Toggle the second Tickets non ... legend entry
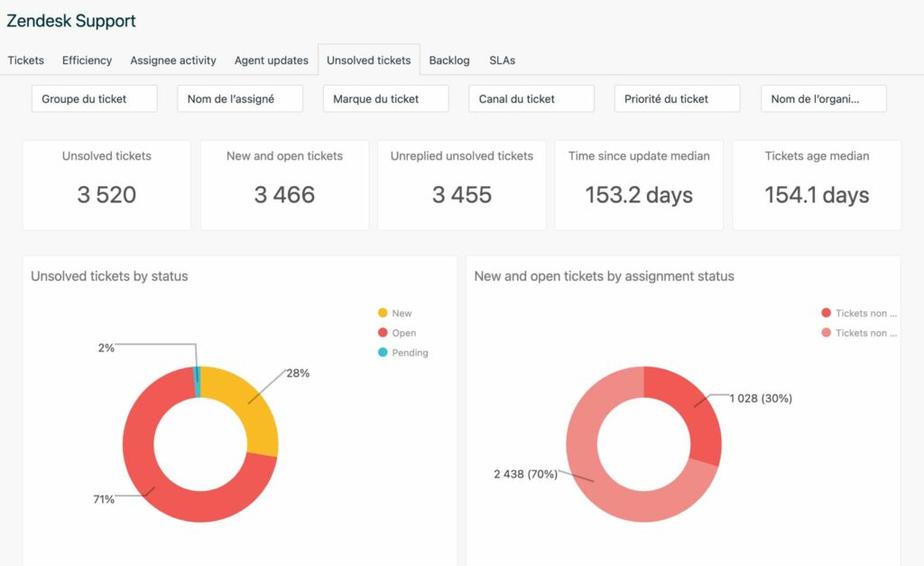 point(859,332)
